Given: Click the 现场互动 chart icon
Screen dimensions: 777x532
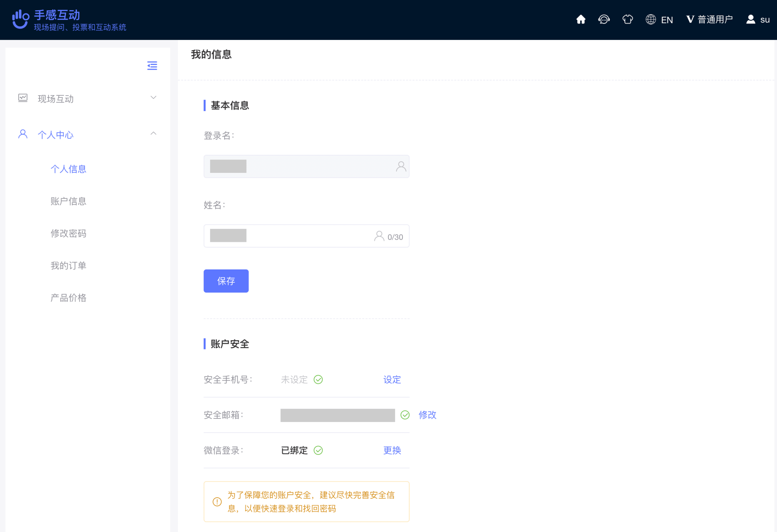Looking at the screenshot, I should 23,98.
